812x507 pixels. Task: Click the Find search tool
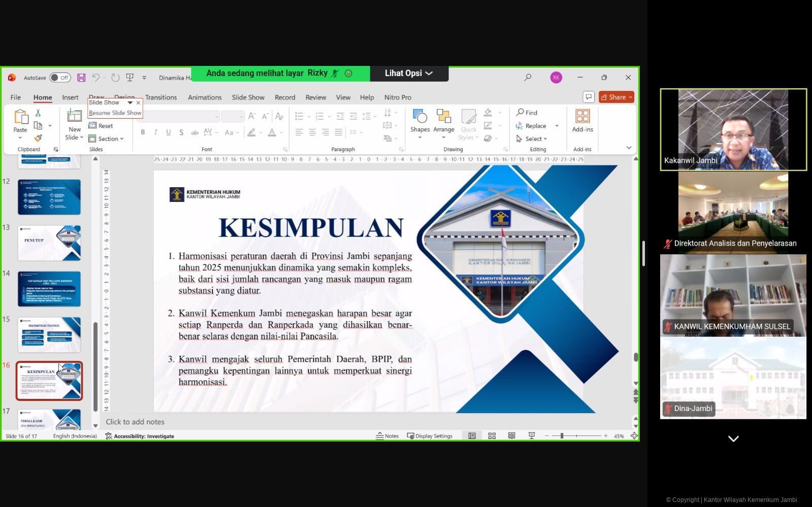click(527, 113)
